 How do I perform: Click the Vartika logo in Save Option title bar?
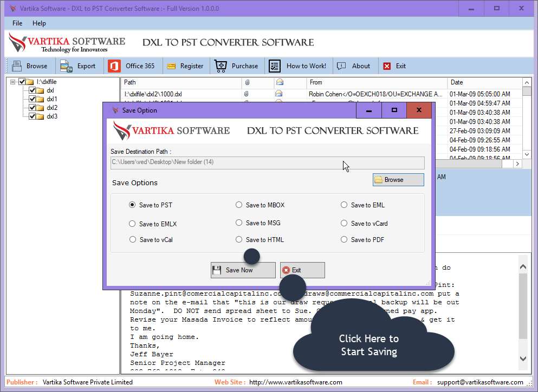pyautogui.click(x=115, y=110)
